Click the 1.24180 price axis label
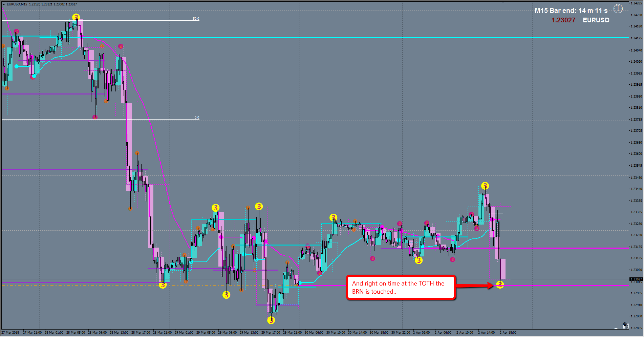This screenshot has width=644, height=337. (637, 26)
